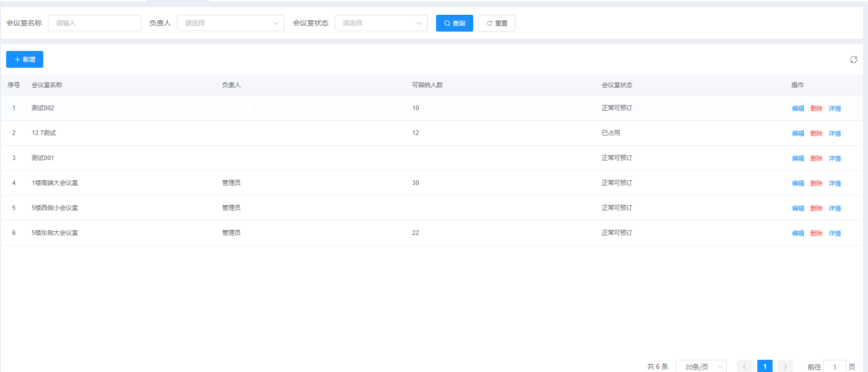This screenshot has height=372, width=868.
Task: Delete the 12.7测试 meeting room
Action: (816, 134)
